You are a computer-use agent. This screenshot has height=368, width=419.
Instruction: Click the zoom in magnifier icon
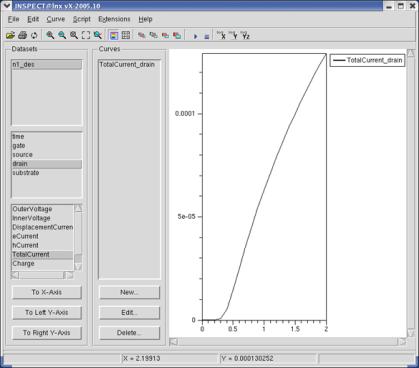coord(50,35)
